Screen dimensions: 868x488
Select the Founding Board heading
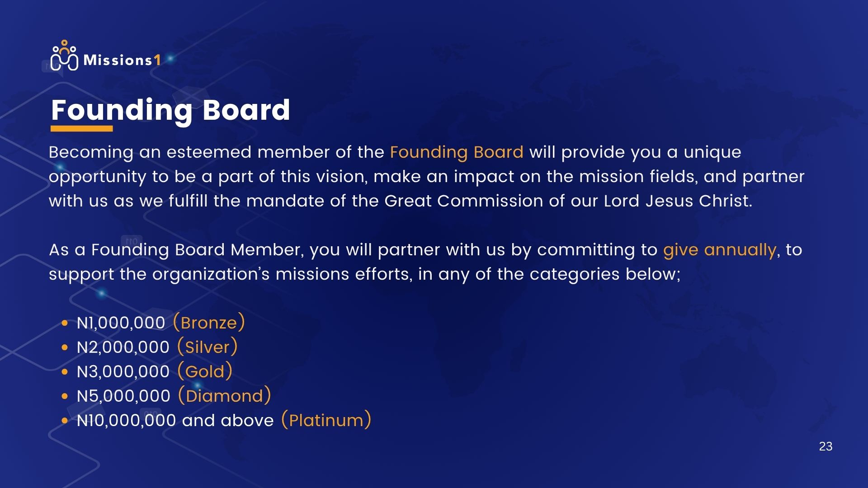170,110
